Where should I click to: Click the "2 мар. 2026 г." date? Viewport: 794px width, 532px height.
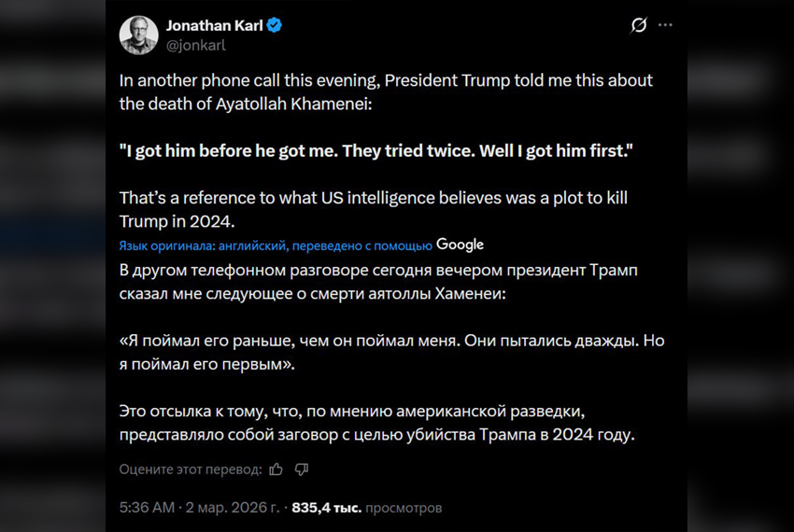pyautogui.click(x=232, y=508)
